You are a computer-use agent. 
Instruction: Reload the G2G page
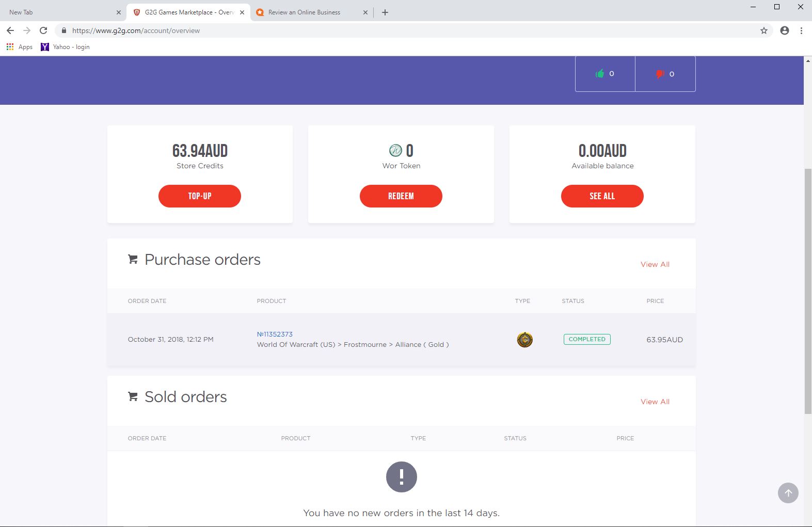tap(43, 30)
